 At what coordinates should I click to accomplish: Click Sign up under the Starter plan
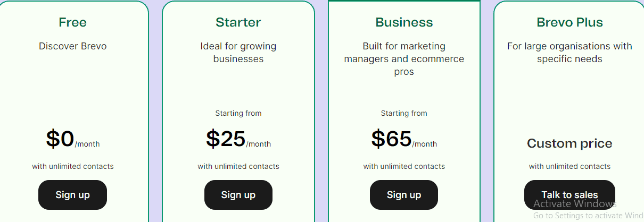(x=238, y=195)
